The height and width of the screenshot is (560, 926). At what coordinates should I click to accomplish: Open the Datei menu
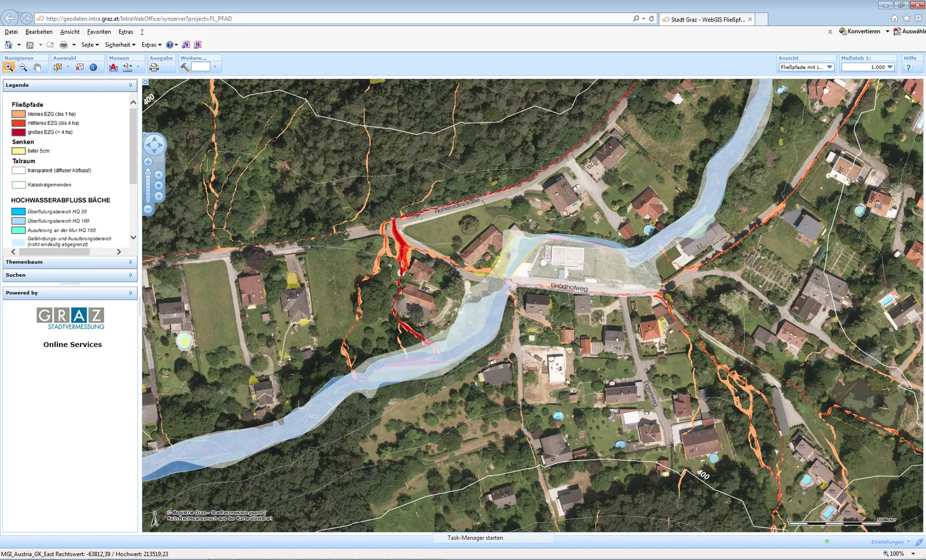tap(11, 32)
